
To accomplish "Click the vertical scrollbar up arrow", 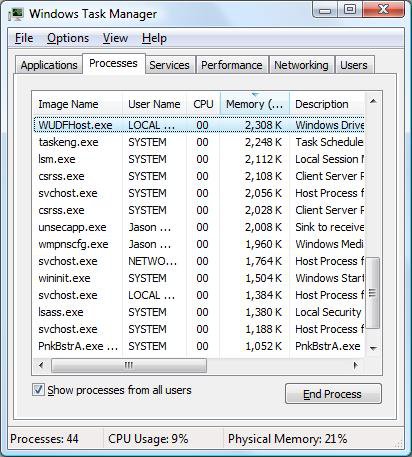I will 373,101.
